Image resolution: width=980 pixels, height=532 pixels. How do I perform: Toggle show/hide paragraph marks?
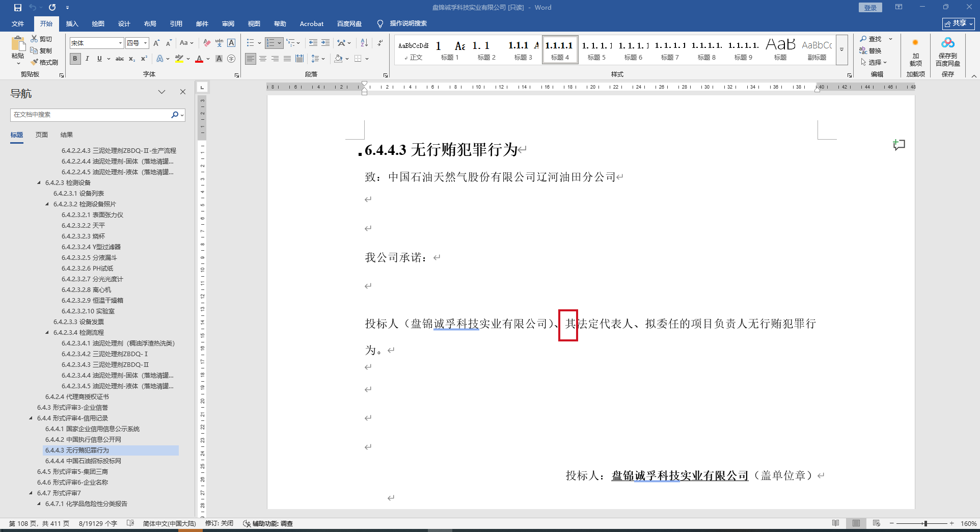[x=380, y=43]
